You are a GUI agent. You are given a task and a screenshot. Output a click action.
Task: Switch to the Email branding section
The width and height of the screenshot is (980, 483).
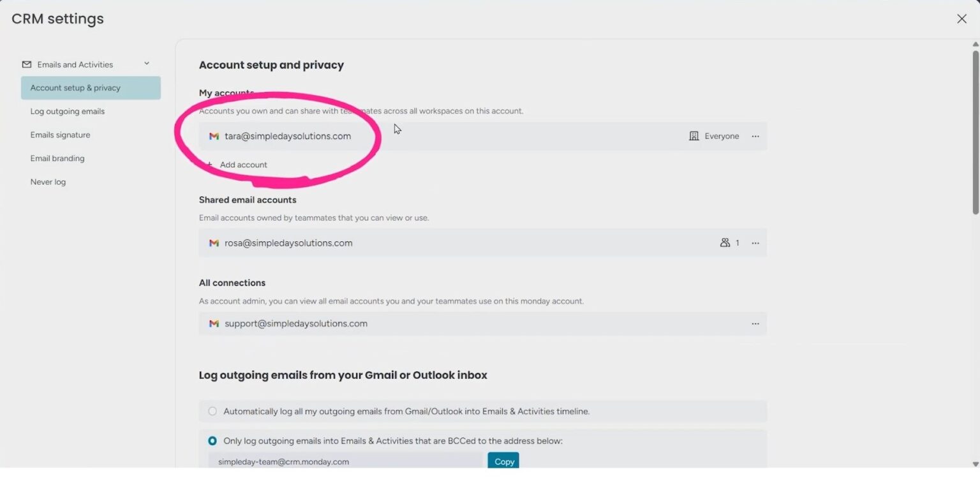pos(57,158)
